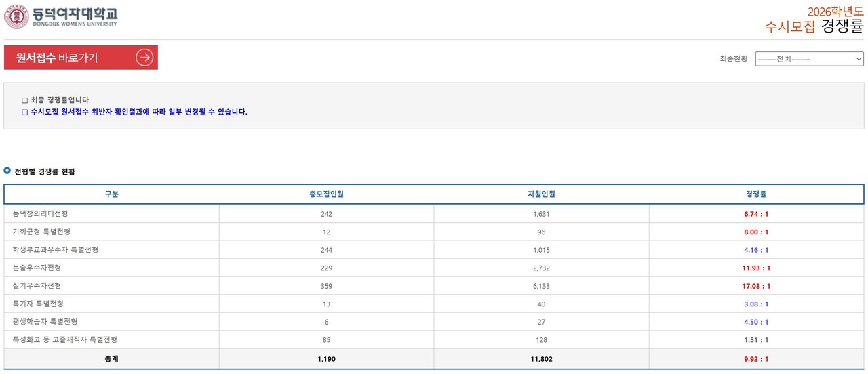Click the 1.51 : 1 ratio cell

pyautogui.click(x=756, y=340)
